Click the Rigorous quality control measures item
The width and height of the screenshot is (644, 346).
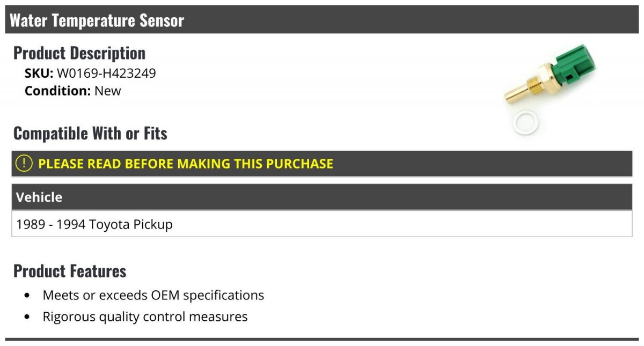145,316
